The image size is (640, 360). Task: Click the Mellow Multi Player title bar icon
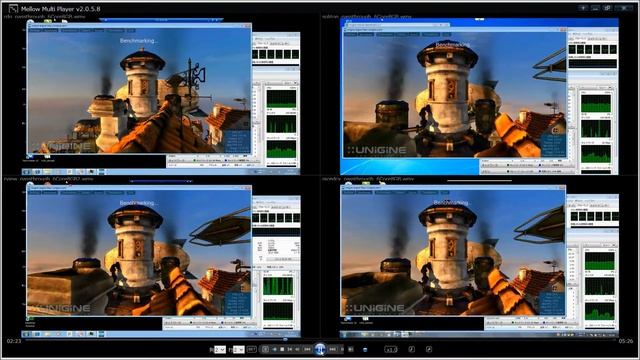click(x=13, y=8)
